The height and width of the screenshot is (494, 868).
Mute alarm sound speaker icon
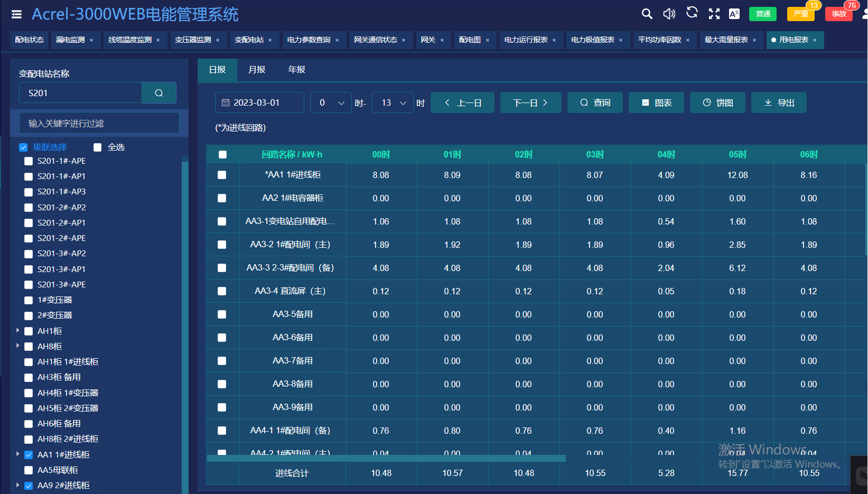pos(669,14)
